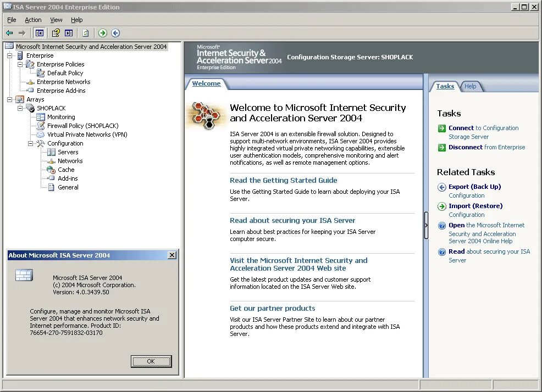Click the Enterprise Add-ins icon
The image size is (542, 392).
point(31,91)
